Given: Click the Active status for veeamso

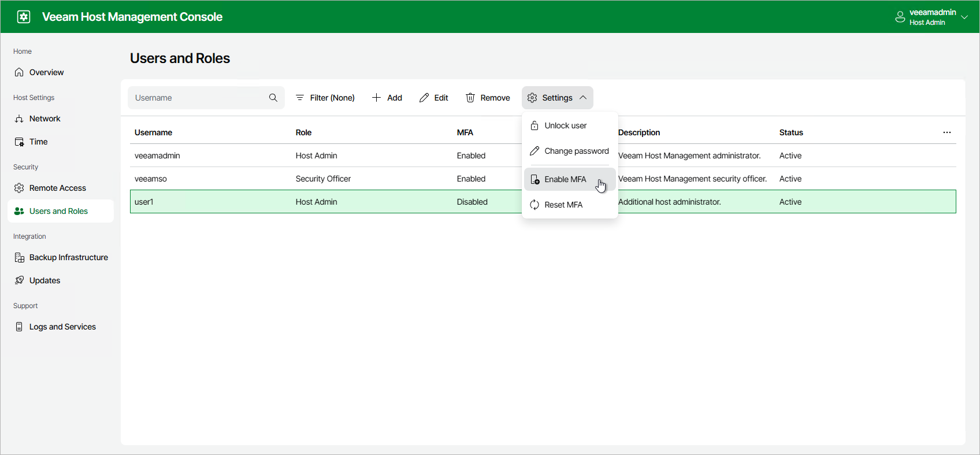Looking at the screenshot, I should pos(790,179).
